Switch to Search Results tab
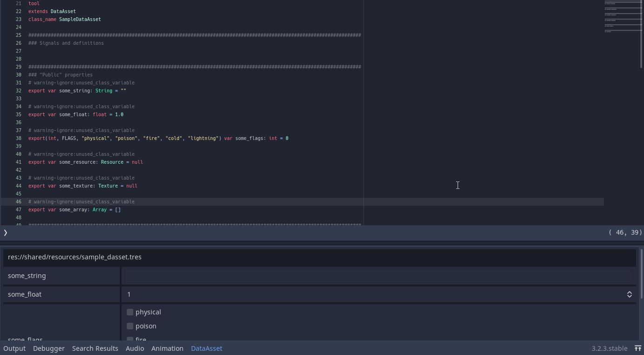The image size is (644, 355). 95,348
